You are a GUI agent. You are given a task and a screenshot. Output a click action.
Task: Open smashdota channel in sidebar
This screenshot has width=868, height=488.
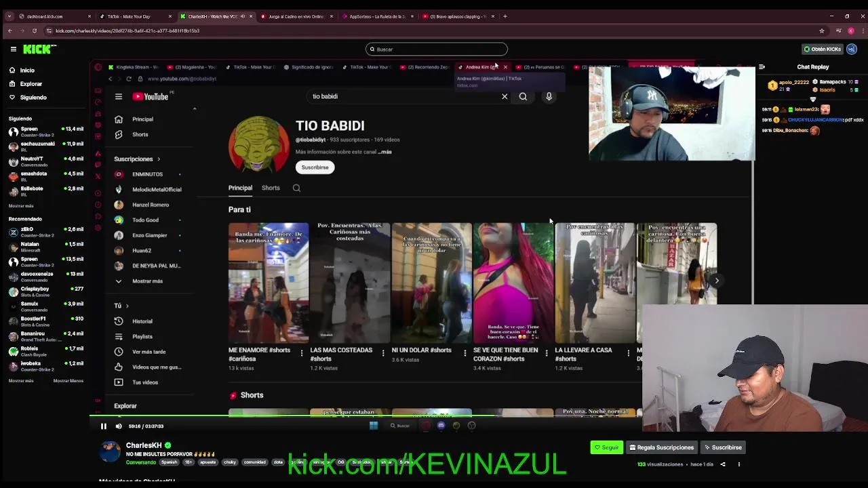[x=46, y=176]
